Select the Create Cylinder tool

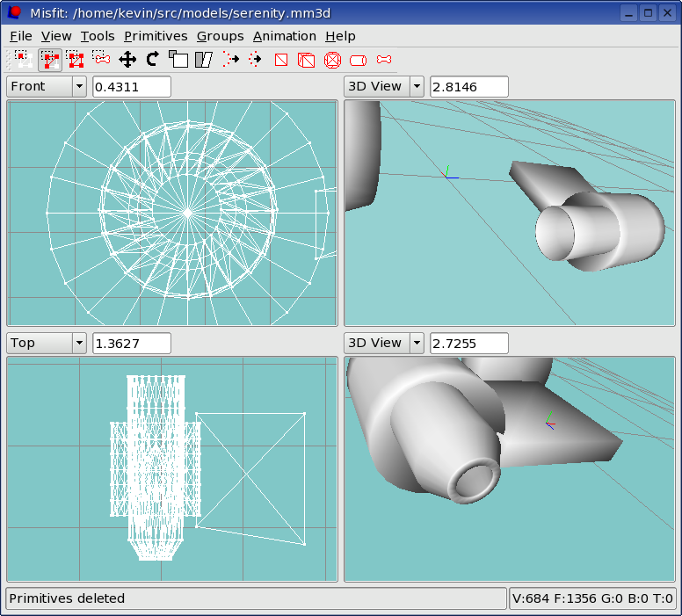pos(358,61)
